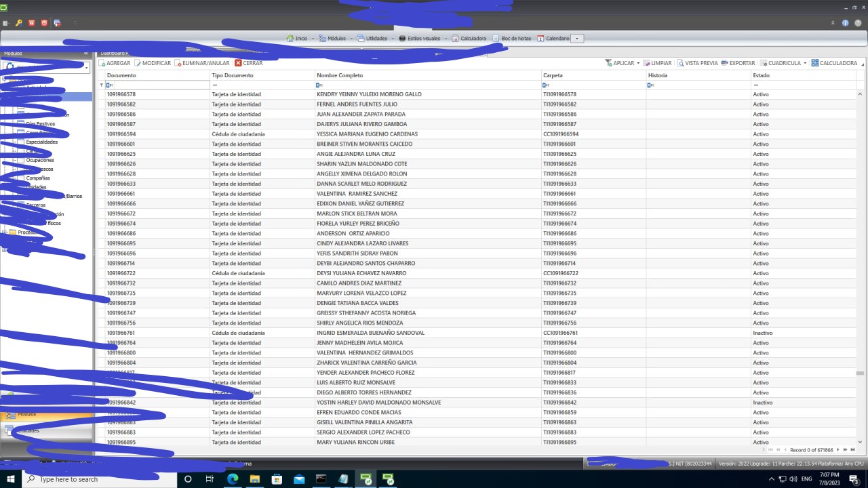The image size is (868, 488).
Task: Select row for MARY YULIANA RINCON URIBE
Action: (480, 442)
